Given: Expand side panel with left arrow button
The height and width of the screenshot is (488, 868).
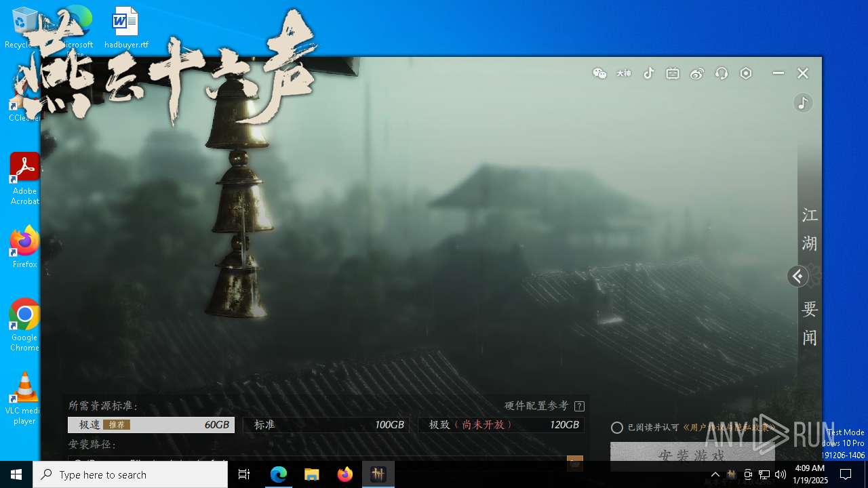Looking at the screenshot, I should pyautogui.click(x=797, y=276).
